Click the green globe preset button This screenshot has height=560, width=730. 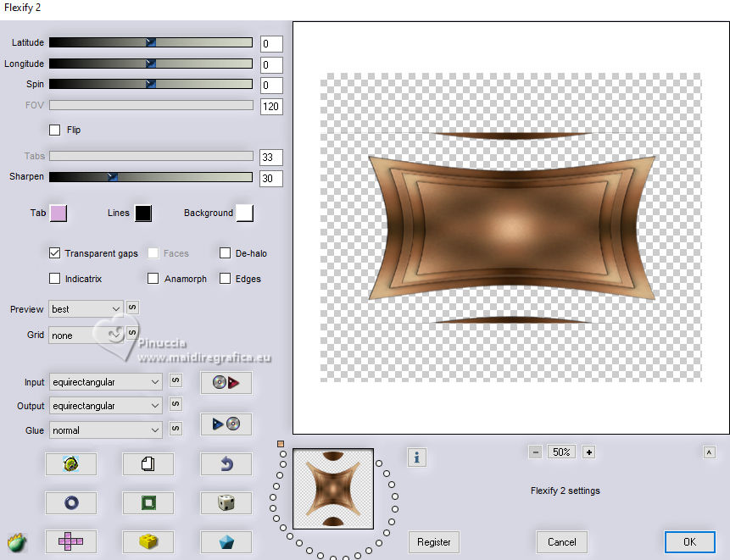pos(70,464)
